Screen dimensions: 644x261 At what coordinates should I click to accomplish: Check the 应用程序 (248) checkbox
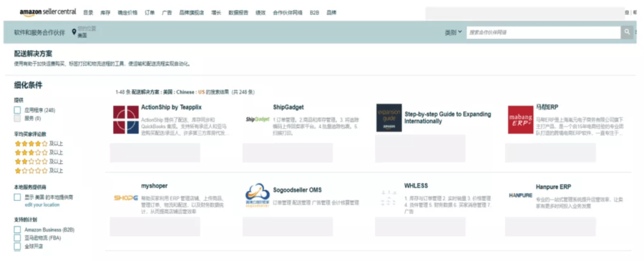17,110
